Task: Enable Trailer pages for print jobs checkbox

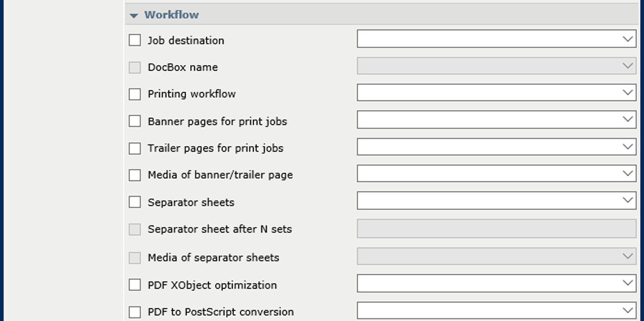Action: click(x=135, y=148)
